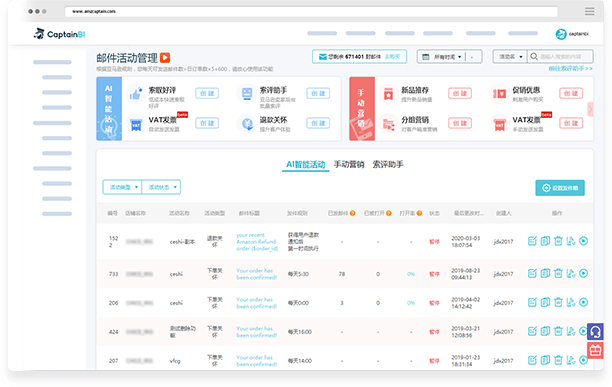Switch to the 索评助手 tab
Viewport: 612px width, 387px height.
[388, 165]
